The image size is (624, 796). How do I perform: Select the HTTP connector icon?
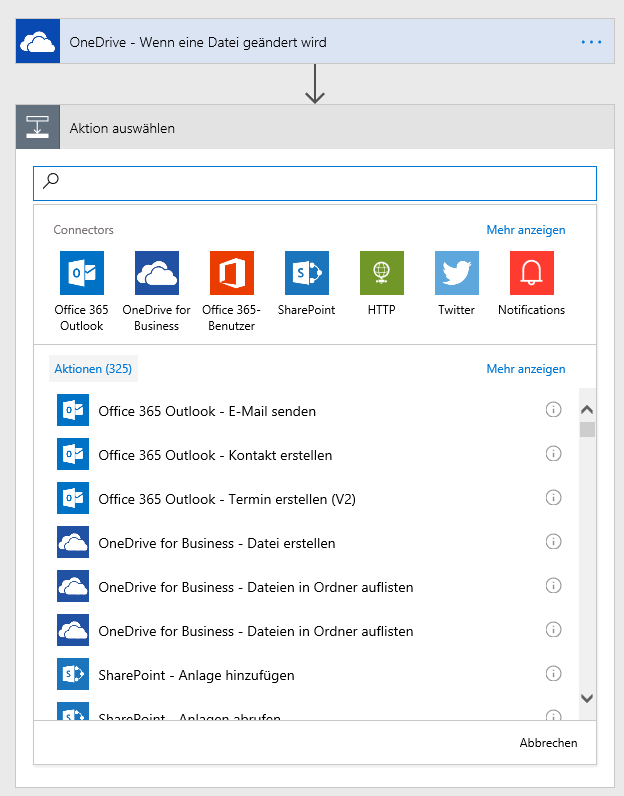382,273
